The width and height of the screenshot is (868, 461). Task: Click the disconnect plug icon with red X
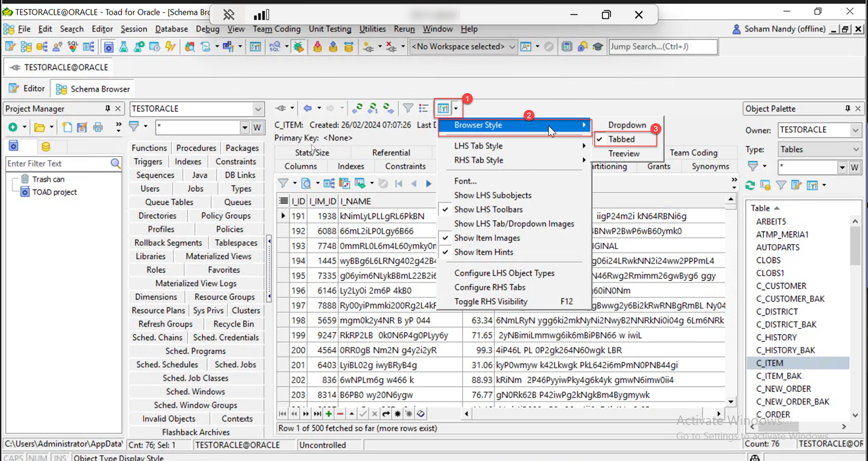391,47
